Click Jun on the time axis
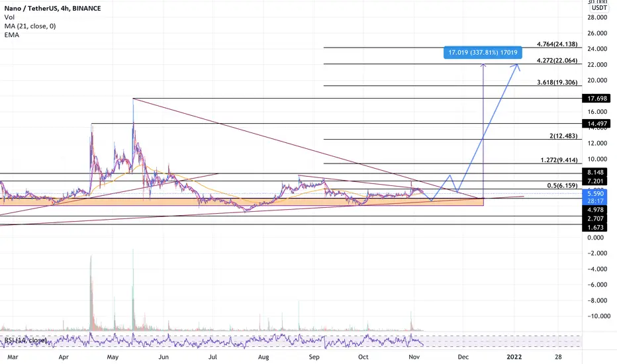 [x=164, y=357]
